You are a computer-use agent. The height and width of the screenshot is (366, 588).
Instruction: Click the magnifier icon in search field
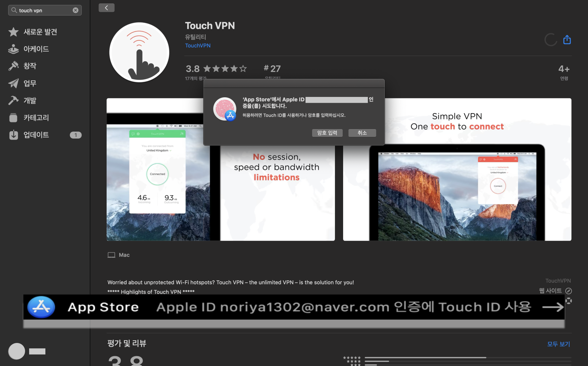click(14, 10)
